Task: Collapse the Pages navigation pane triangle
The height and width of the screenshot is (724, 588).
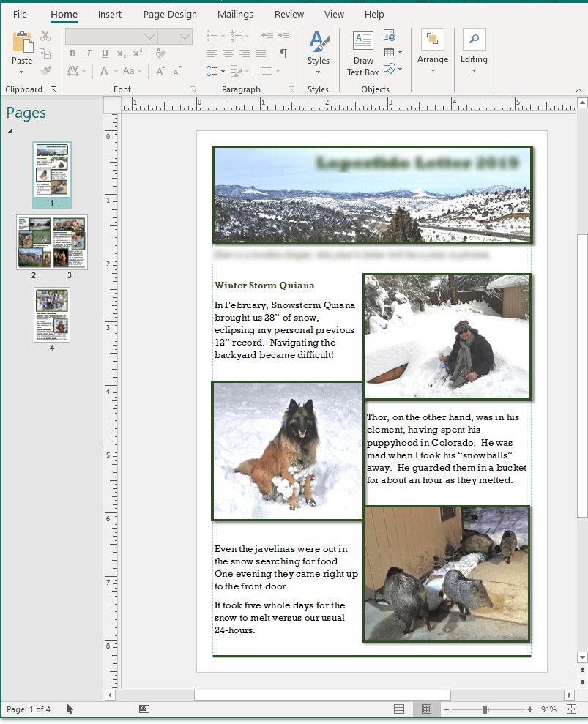Action: click(x=10, y=131)
